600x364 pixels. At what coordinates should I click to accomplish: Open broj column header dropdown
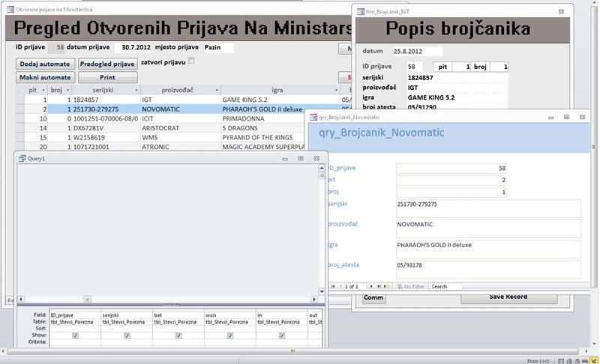(67, 90)
